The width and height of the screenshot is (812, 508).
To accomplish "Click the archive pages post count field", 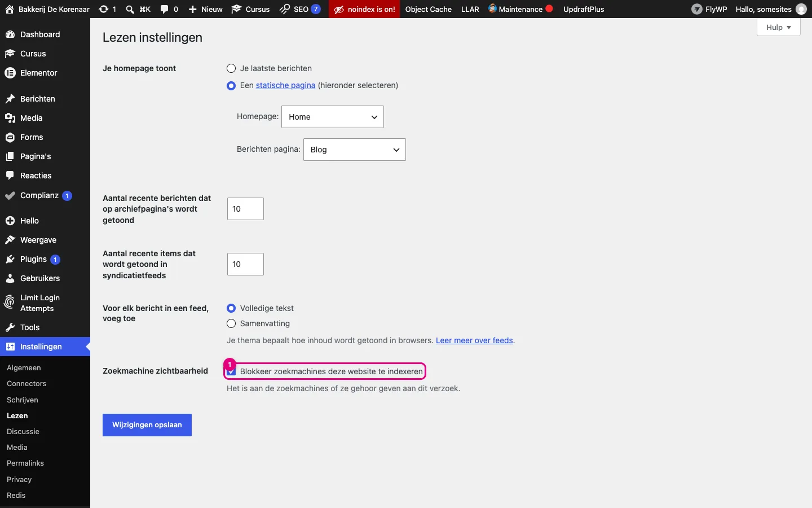I will pyautogui.click(x=245, y=209).
